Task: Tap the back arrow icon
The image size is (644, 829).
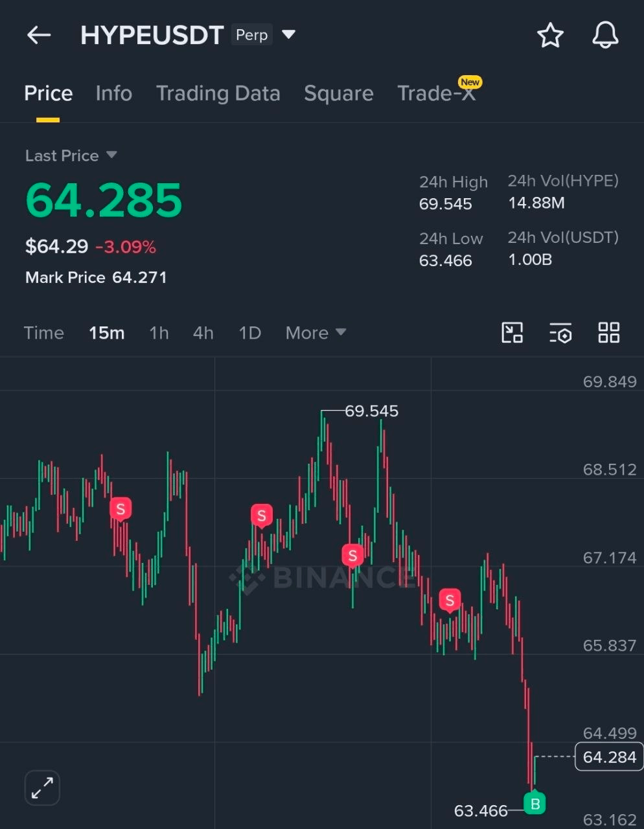Action: (39, 35)
